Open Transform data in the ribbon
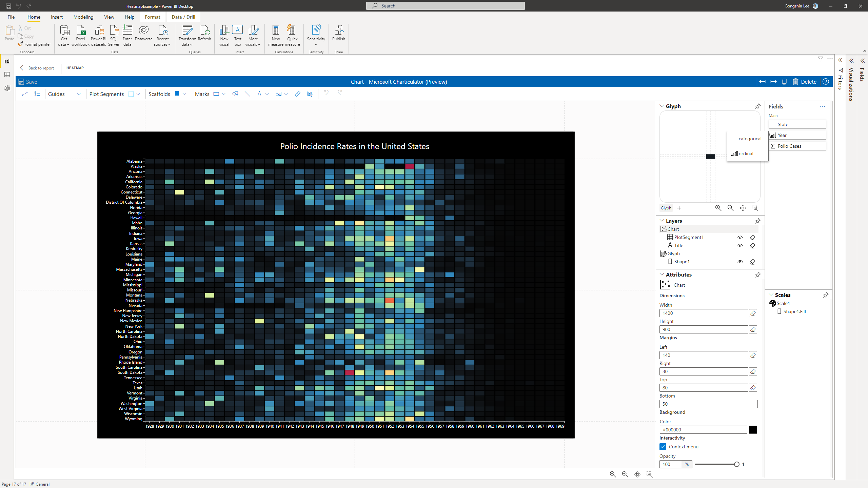Image resolution: width=868 pixels, height=488 pixels. (x=187, y=36)
